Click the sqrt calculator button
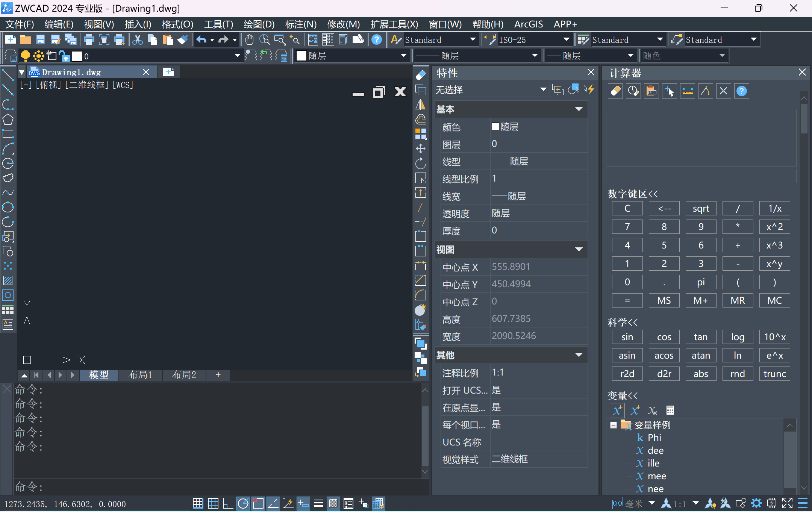The image size is (812, 512). click(701, 209)
